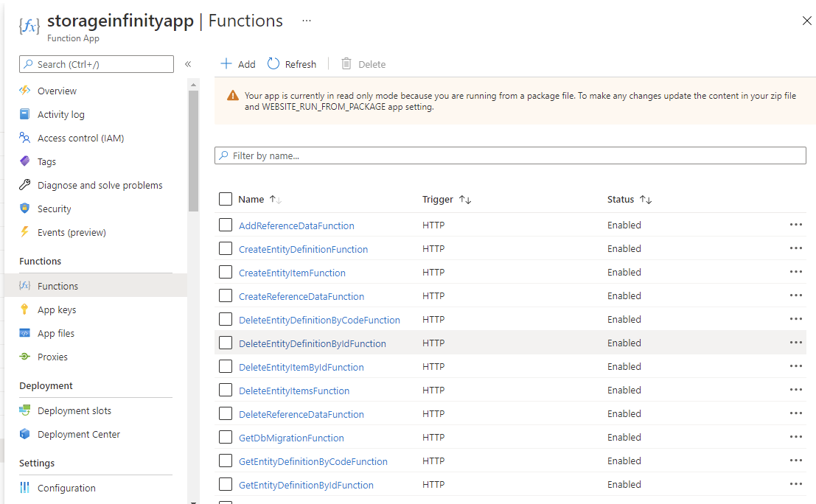816x504 pixels.
Task: Click the Security shield icon
Action: point(25,209)
